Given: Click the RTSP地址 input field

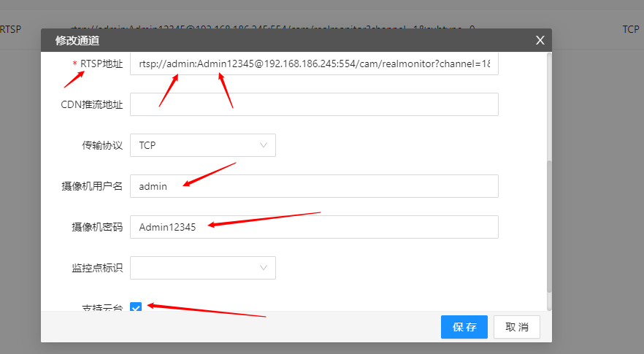Looking at the screenshot, I should click(x=314, y=64).
